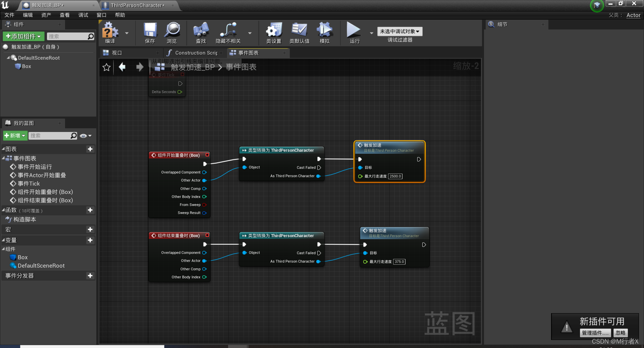The image size is (644, 348).
Task: Select 组件结束重叠时 (Box) event node header
Action: 179,235
